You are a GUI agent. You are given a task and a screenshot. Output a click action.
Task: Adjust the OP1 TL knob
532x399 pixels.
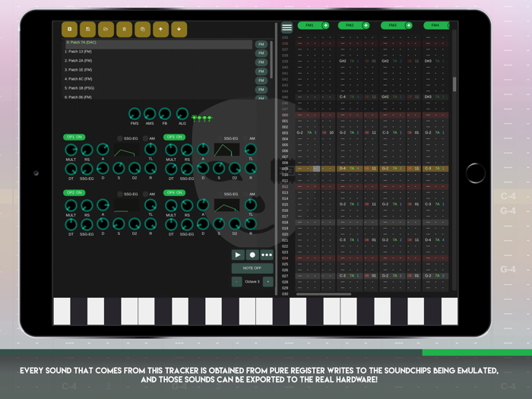[x=150, y=149]
